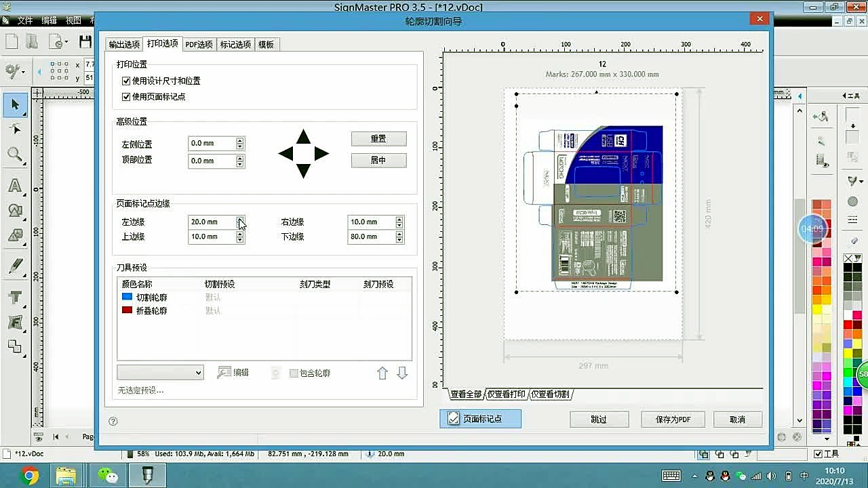Open the help question mark icon
The height and width of the screenshot is (488, 868).
point(113,421)
